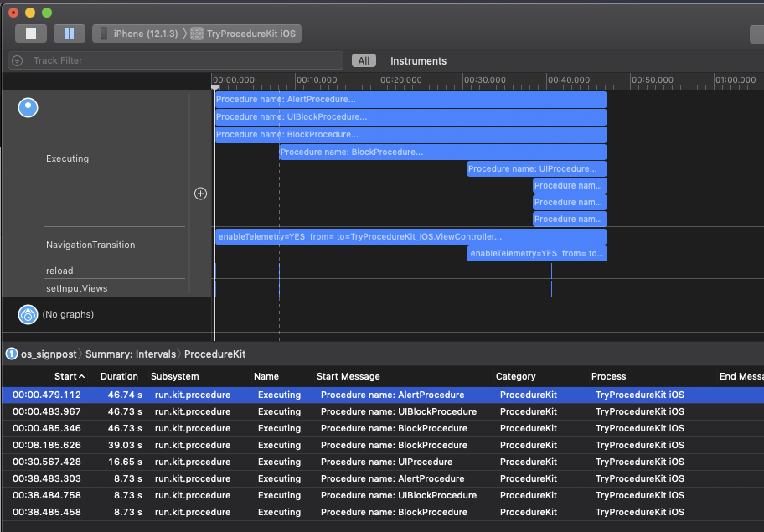The image size is (764, 532).
Task: Click the filter icon in Track Filter field
Action: pos(16,60)
